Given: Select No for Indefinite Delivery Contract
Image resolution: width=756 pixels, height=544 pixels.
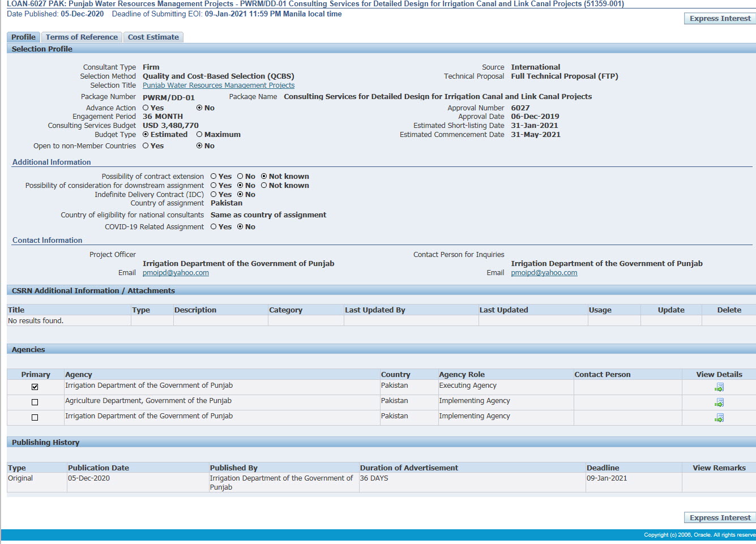Looking at the screenshot, I should coord(240,195).
